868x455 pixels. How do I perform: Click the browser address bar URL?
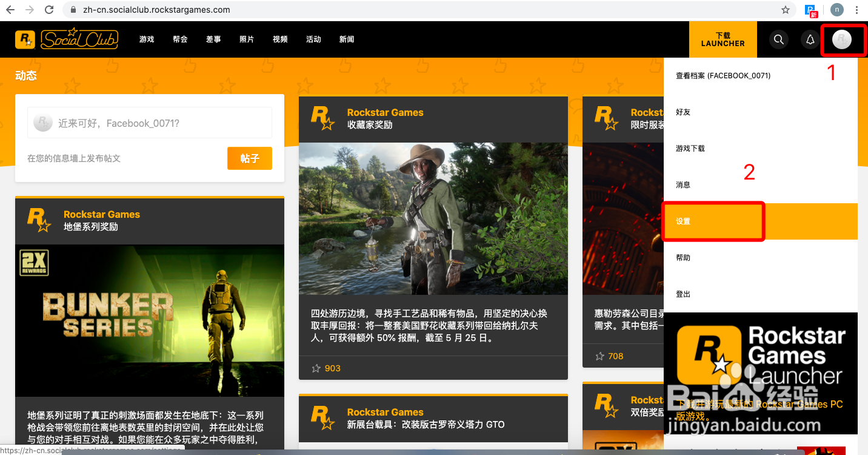click(x=156, y=10)
